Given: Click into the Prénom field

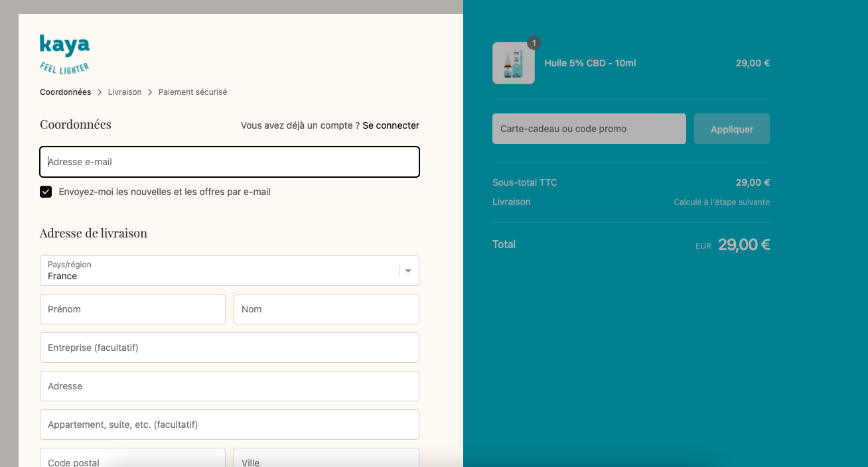Looking at the screenshot, I should pyautogui.click(x=133, y=309).
